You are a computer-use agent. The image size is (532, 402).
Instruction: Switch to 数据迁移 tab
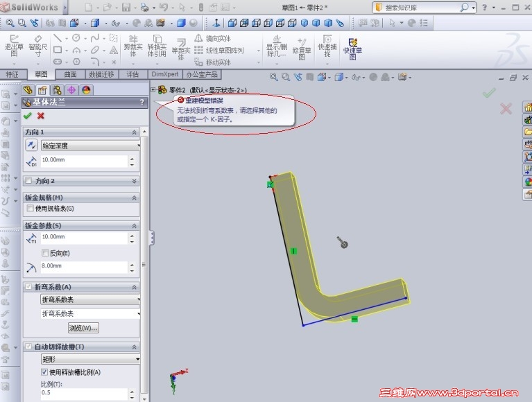101,74
